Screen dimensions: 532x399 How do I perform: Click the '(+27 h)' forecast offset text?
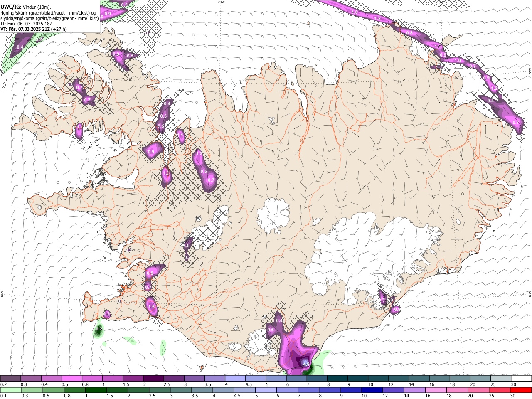(x=59, y=29)
